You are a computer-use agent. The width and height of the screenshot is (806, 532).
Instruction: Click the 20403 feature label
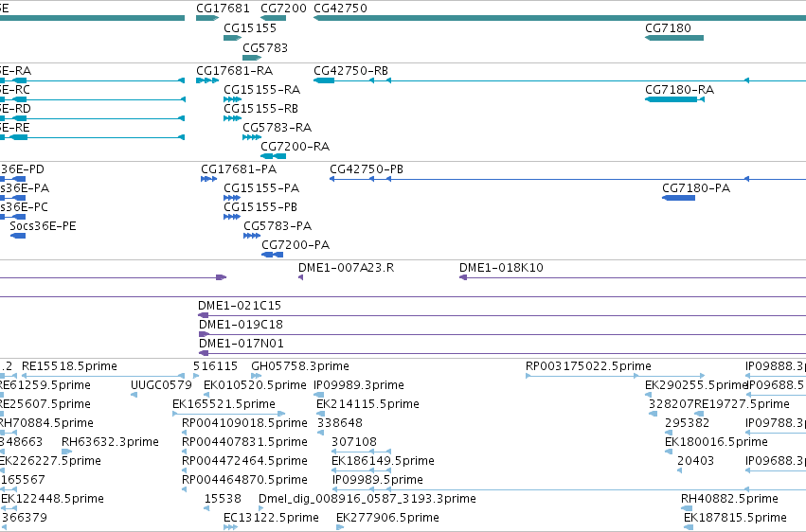695,461
